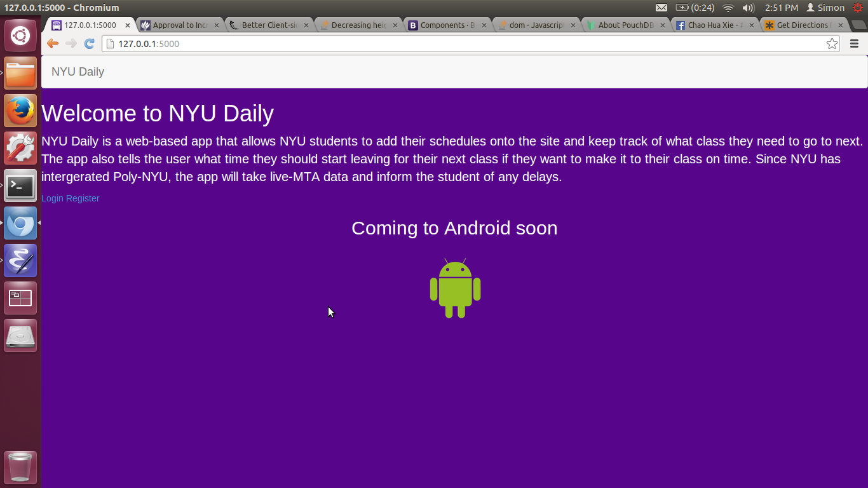Open the Wi-Fi network indicator
The image size is (868, 488).
[x=728, y=8]
